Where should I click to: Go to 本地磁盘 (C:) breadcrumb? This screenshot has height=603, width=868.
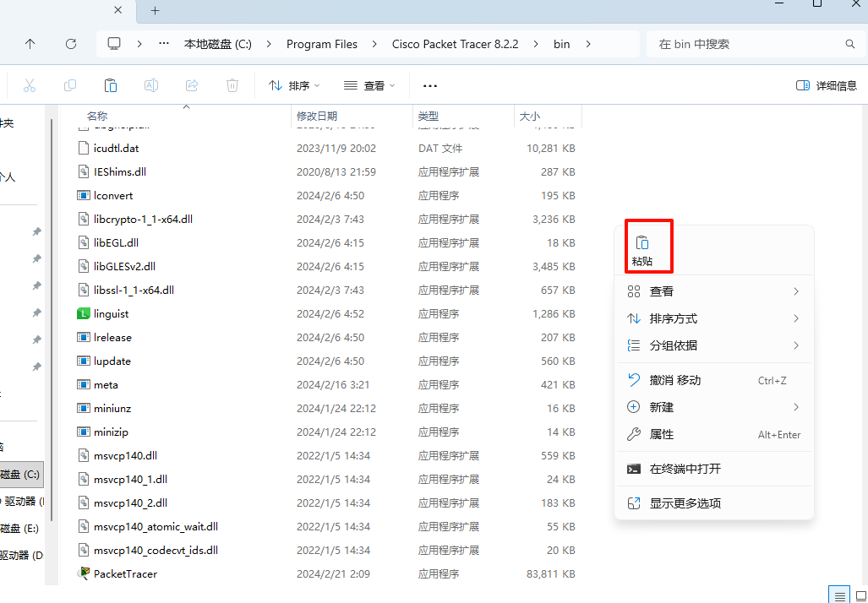[x=217, y=44]
